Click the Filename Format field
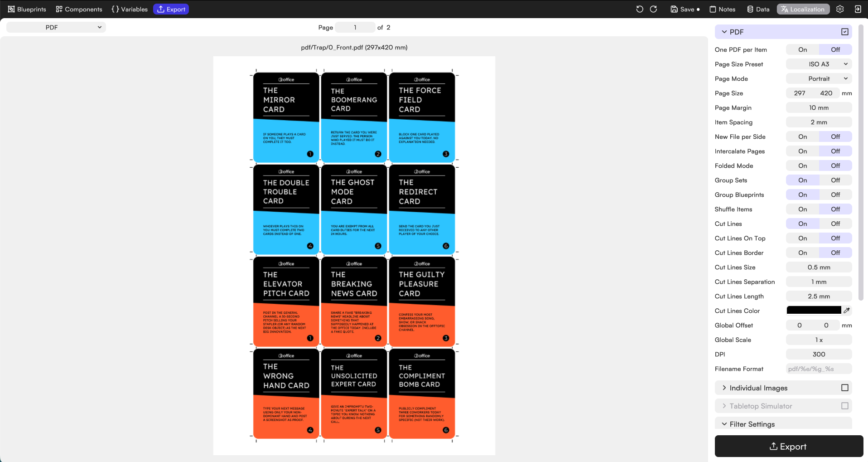This screenshot has width=868, height=462. click(819, 369)
